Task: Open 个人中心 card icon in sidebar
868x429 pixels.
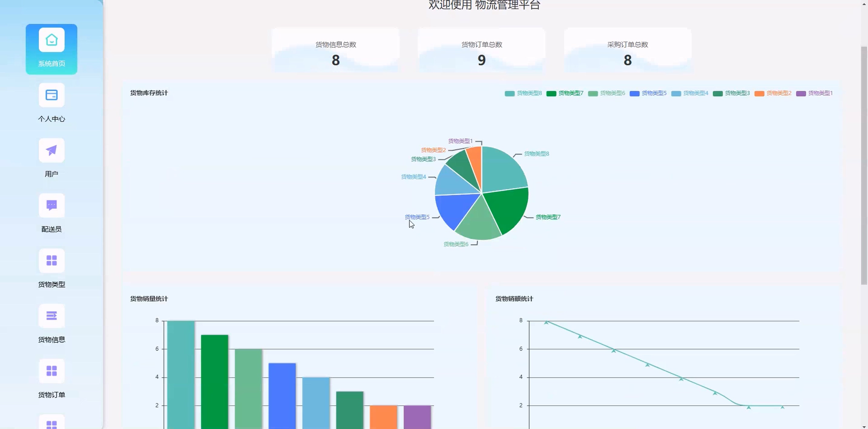Action: (51, 95)
